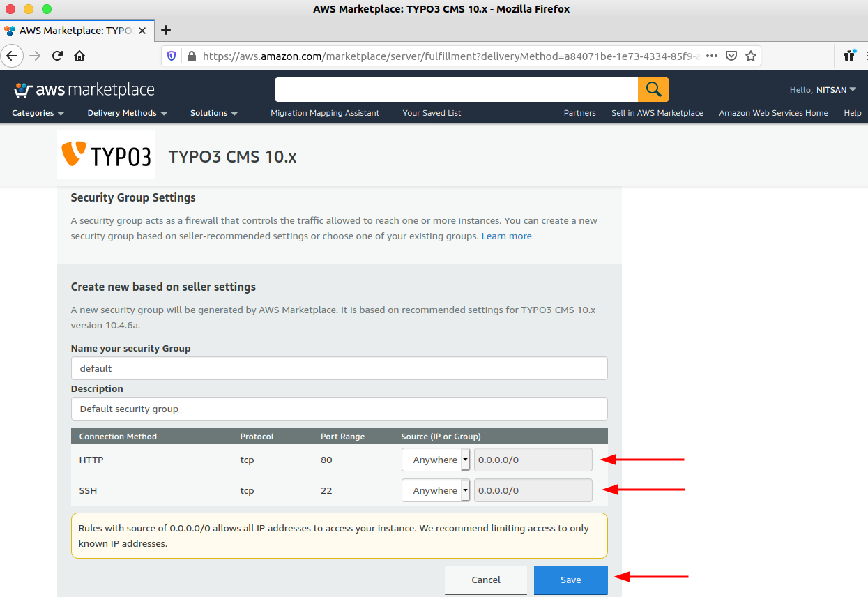Click the AWS Marketplace logo

[84, 90]
